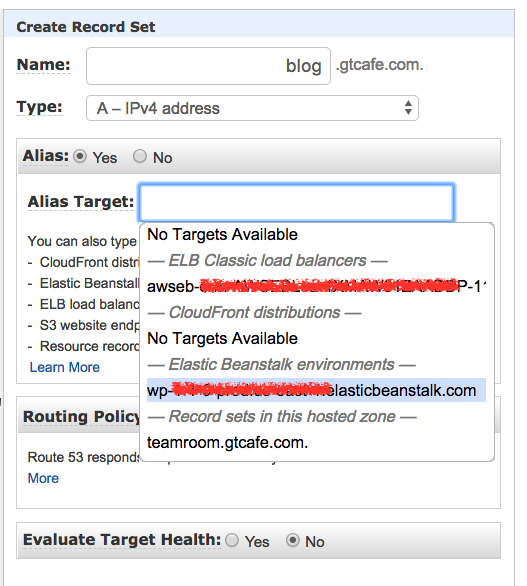The width and height of the screenshot is (527, 586).
Task: Click the CloudFront distributions group header
Action: 255,312
